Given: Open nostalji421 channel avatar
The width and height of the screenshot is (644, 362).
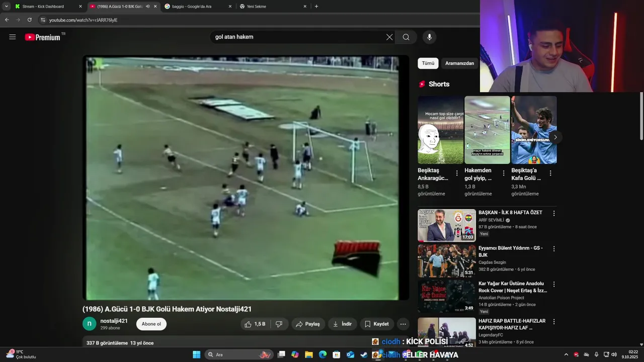Looking at the screenshot, I should coord(89,324).
